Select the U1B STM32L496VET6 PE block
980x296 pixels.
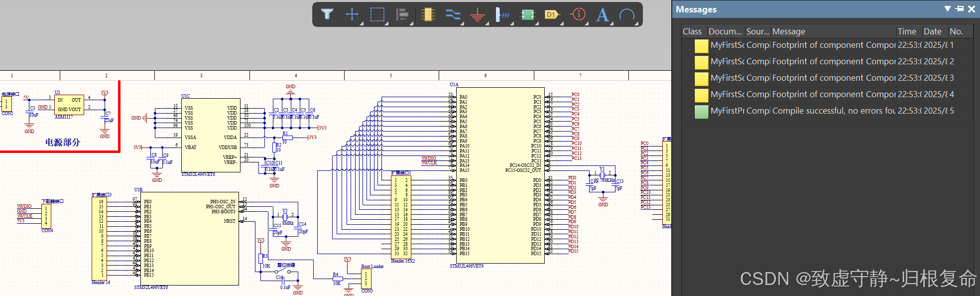pos(190,239)
